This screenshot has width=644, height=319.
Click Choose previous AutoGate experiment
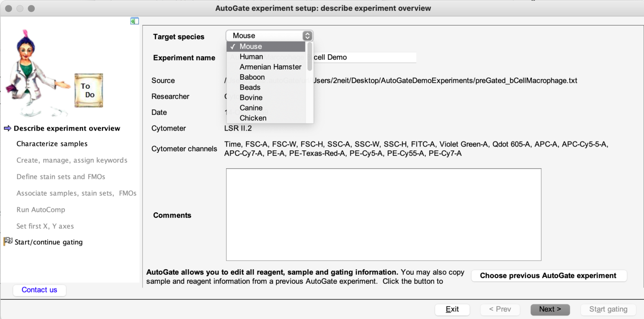coord(549,275)
